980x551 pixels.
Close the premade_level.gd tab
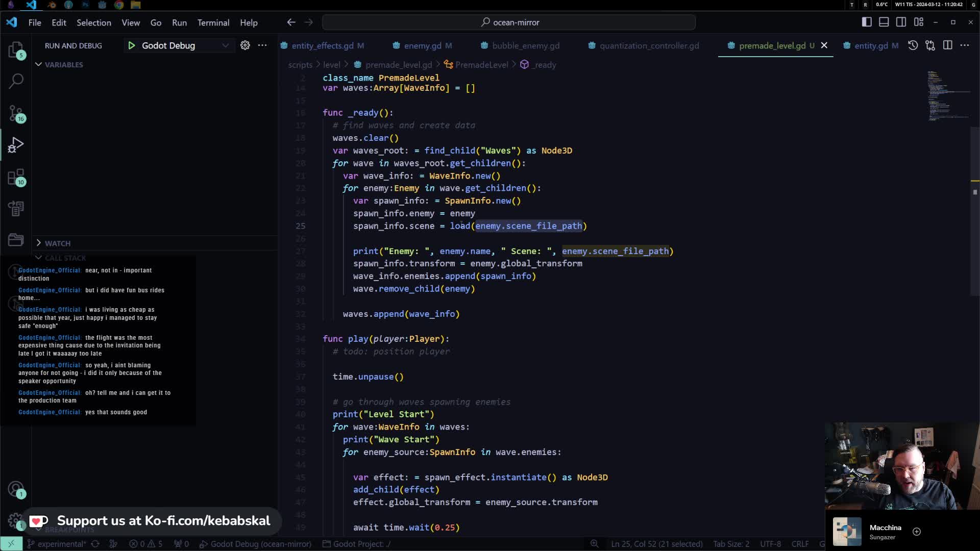point(824,45)
